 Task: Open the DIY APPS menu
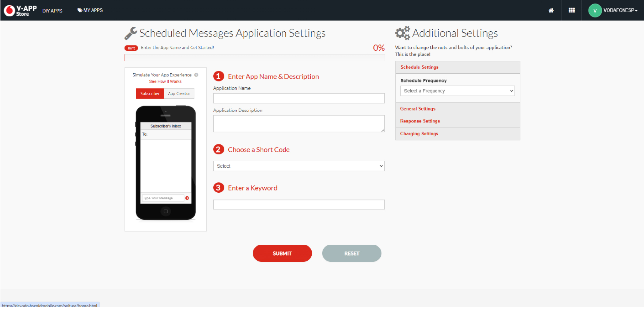pyautogui.click(x=53, y=10)
